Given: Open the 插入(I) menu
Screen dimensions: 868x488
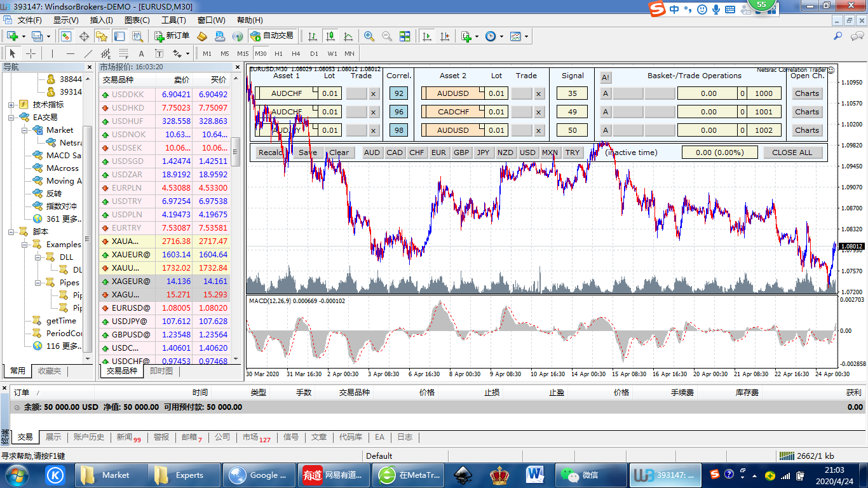Looking at the screenshot, I should point(102,20).
